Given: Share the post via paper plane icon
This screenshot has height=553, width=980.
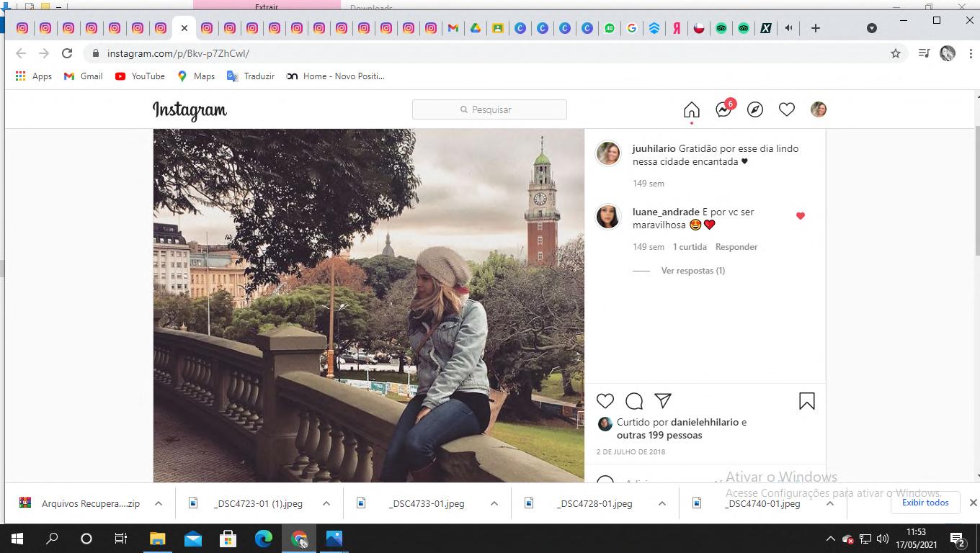Looking at the screenshot, I should tap(663, 401).
